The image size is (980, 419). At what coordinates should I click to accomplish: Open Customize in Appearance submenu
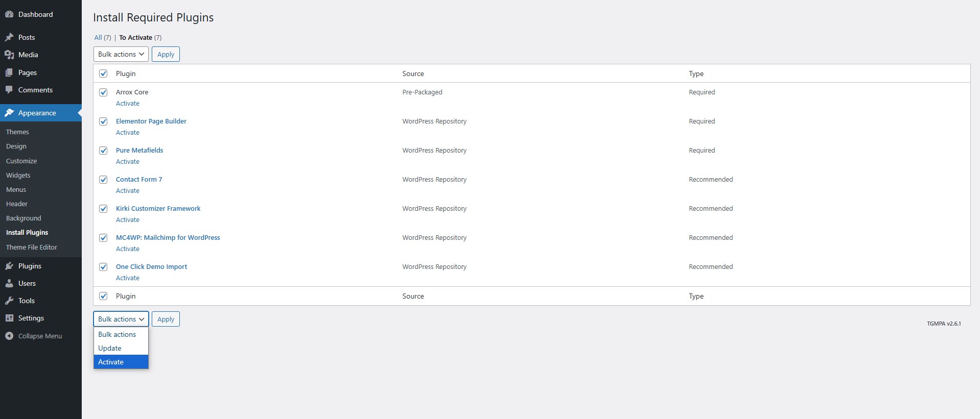[21, 161]
